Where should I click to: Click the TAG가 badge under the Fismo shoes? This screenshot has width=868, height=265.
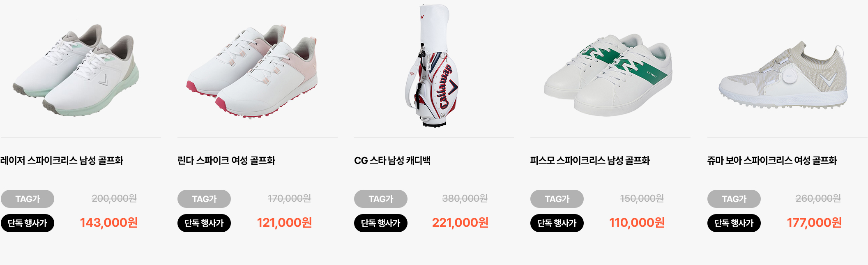557,199
